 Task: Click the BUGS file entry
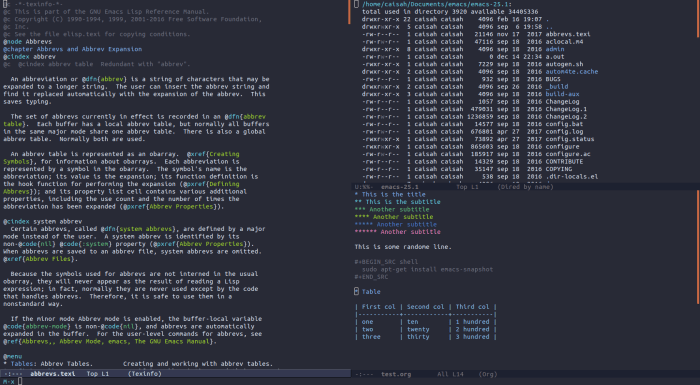click(x=553, y=79)
